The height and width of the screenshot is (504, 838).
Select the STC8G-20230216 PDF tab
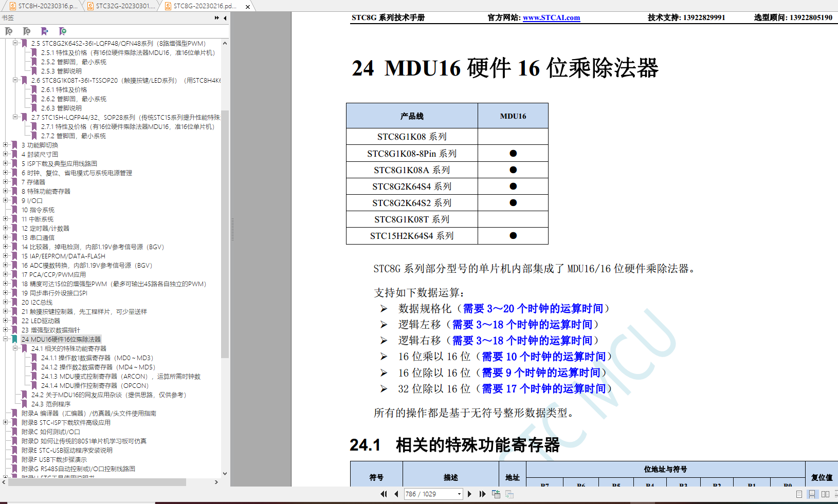point(205,6)
